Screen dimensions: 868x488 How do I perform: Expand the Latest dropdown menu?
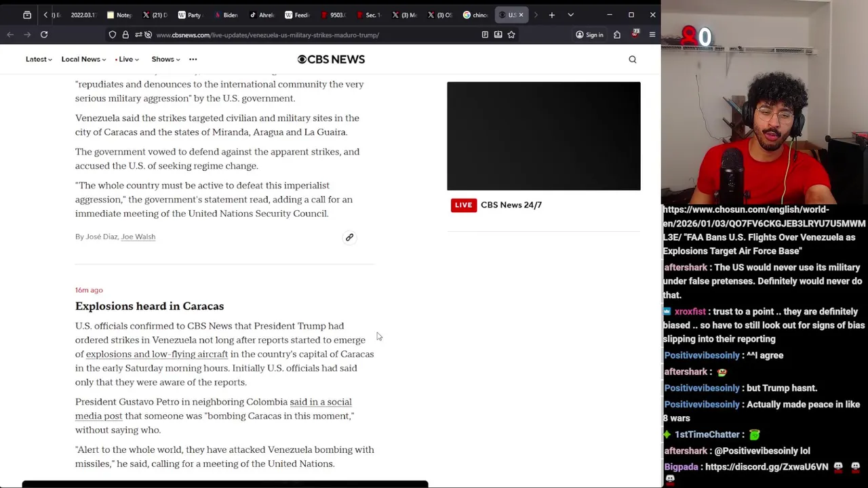point(39,60)
